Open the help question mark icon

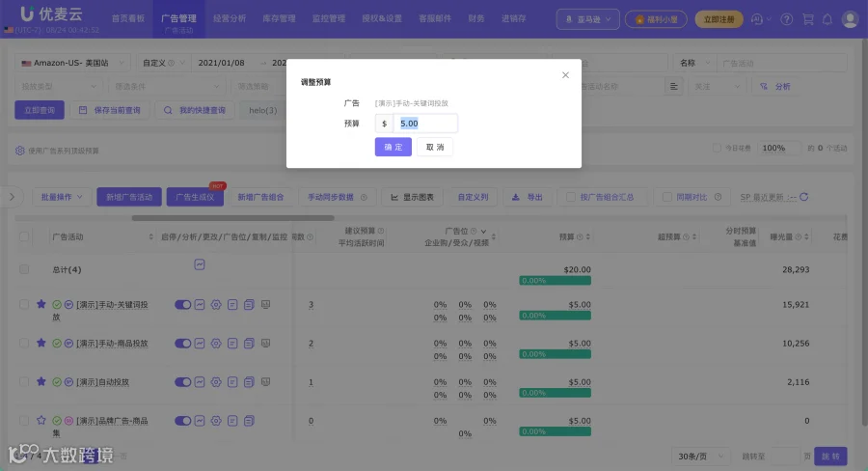[x=787, y=19]
